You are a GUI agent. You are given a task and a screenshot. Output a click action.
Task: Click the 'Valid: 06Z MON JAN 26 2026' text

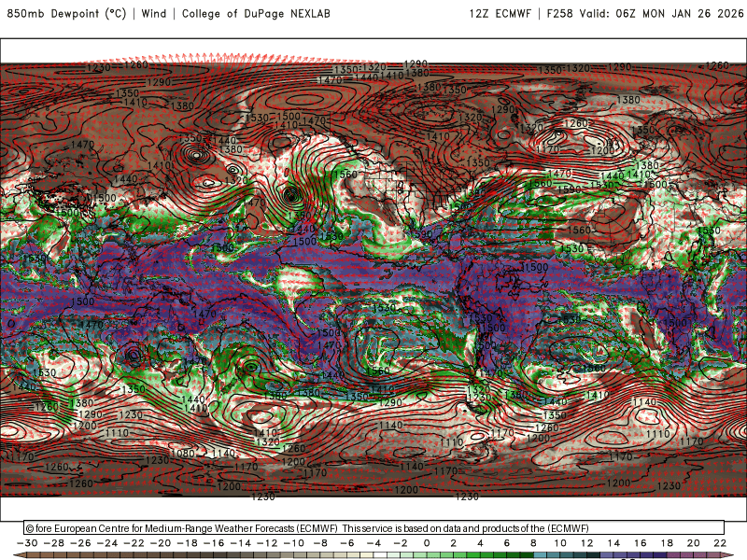[661, 13]
